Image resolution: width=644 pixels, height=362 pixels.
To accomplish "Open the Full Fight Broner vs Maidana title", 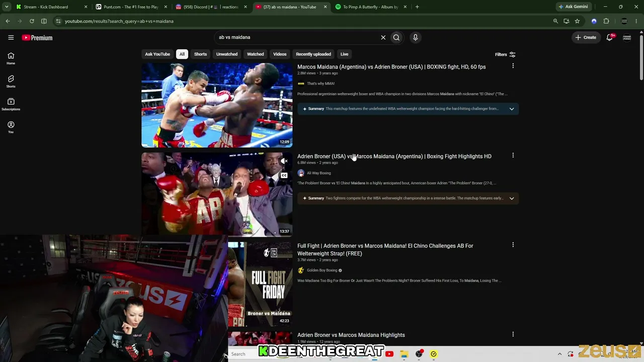I will [x=385, y=249].
